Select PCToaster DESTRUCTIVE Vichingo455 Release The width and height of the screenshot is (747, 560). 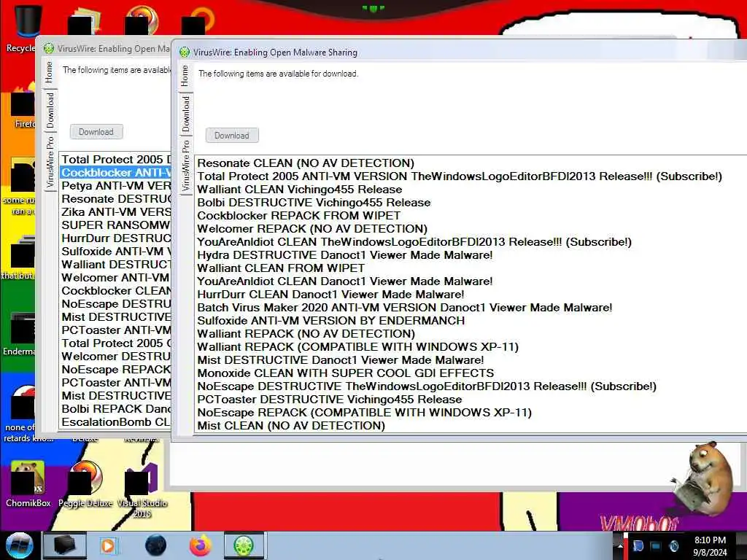click(x=330, y=399)
